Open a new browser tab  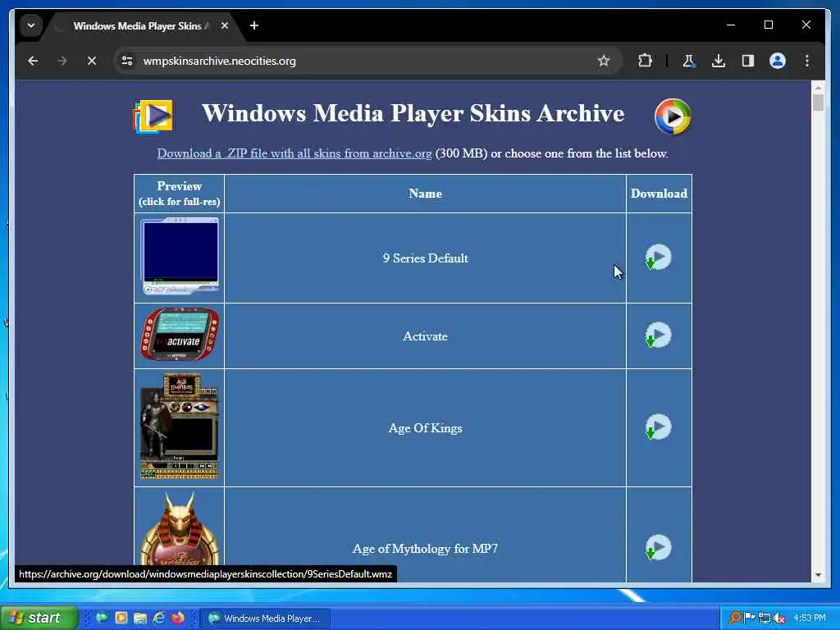(x=254, y=25)
